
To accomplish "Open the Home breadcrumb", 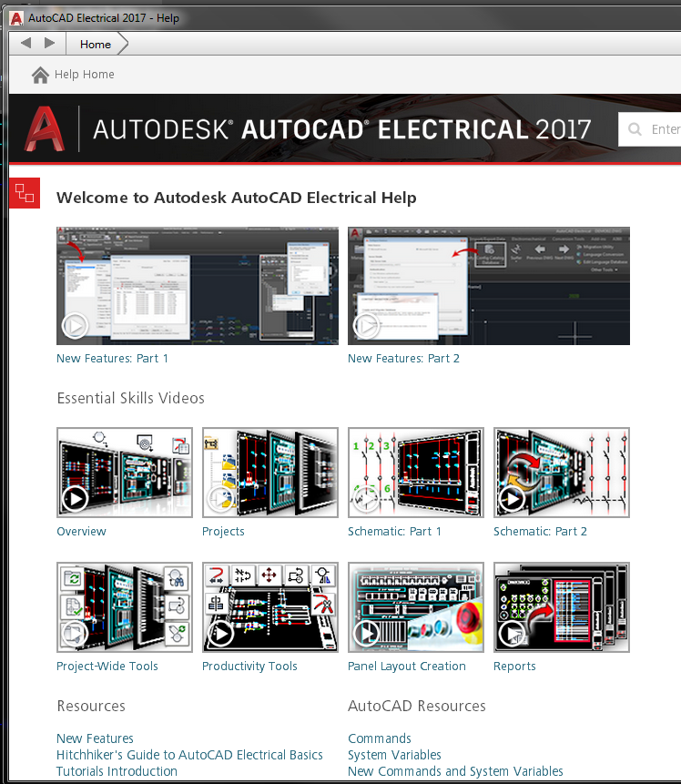I will [96, 45].
